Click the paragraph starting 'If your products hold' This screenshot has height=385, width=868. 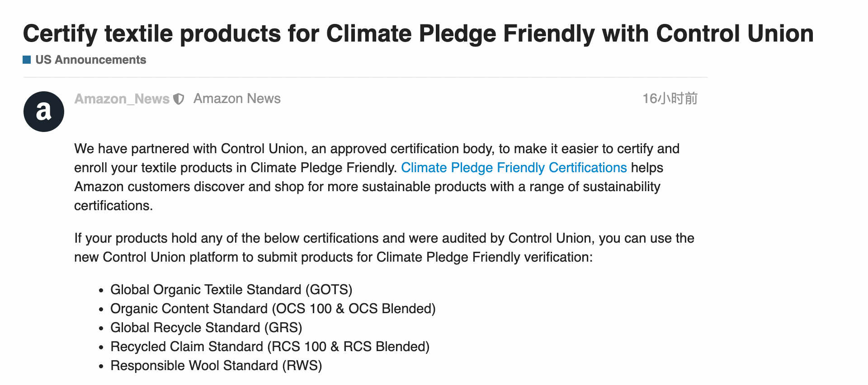pos(384,248)
